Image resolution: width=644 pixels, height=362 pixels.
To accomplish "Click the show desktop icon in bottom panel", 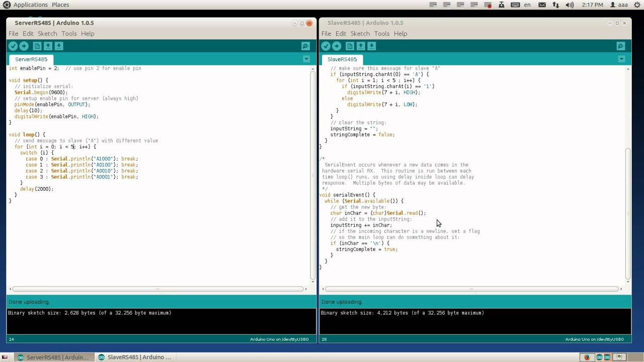I will click(x=5, y=357).
